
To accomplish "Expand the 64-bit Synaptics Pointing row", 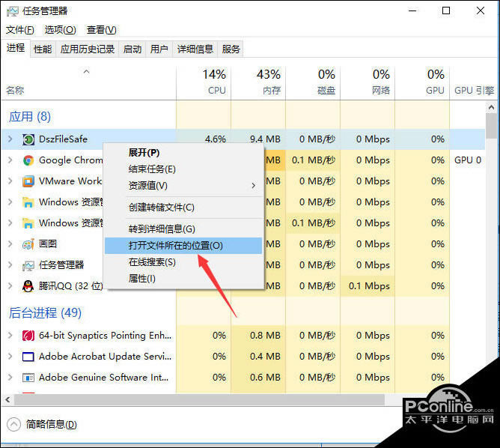I will [x=10, y=336].
